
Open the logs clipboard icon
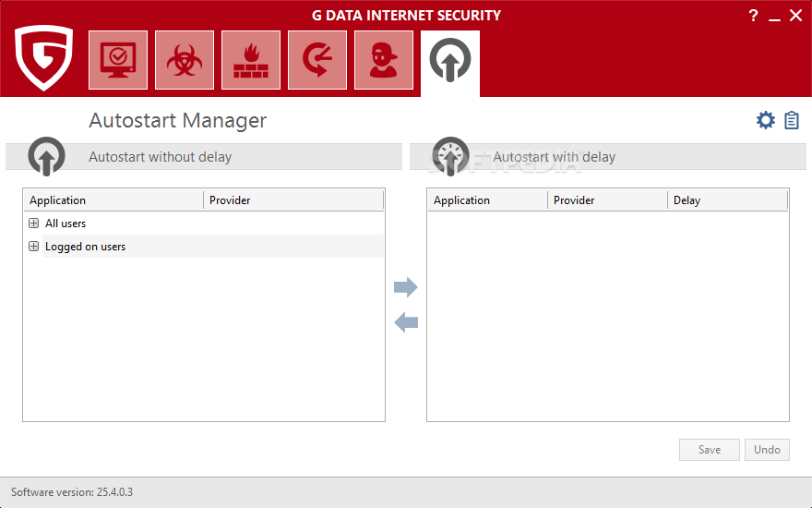792,120
